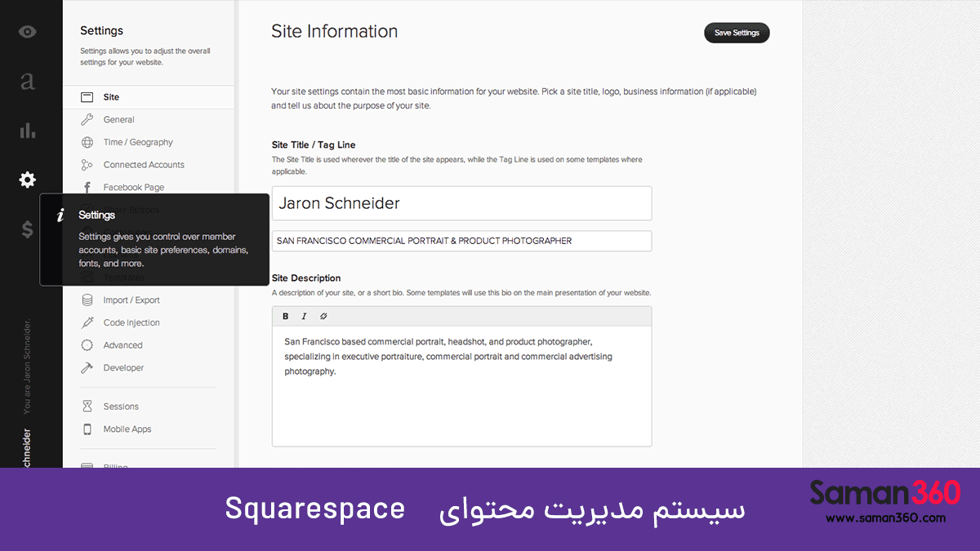Click the 'i' info icon in Settings tooltip
Viewport: 980px width, 551px height.
click(x=60, y=216)
